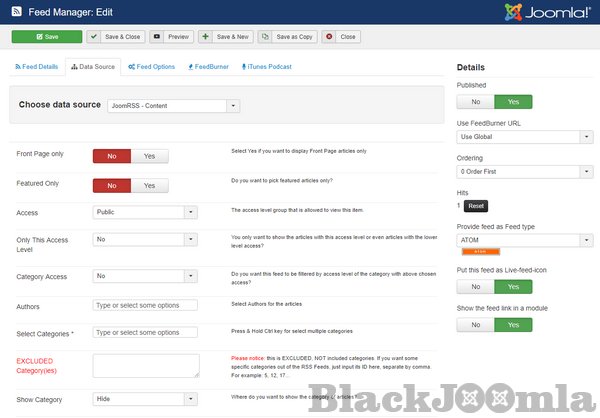Open the Feed Details tab
The width and height of the screenshot is (600, 418).
click(38, 66)
